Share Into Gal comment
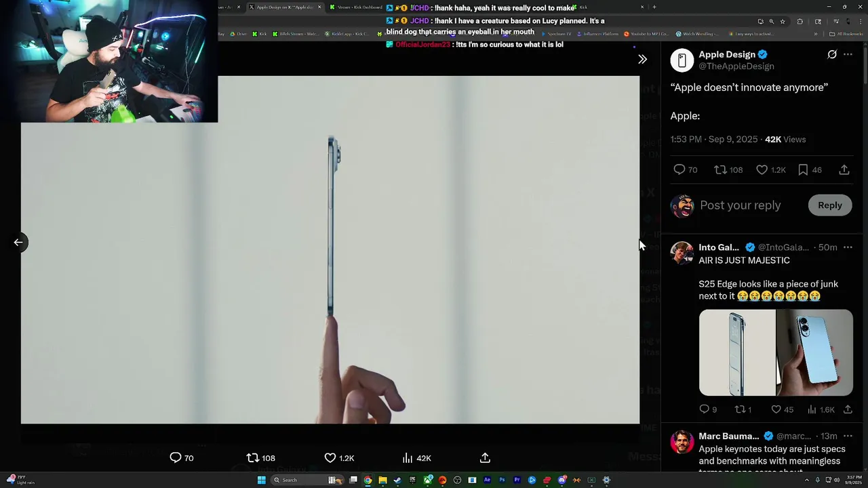Viewport: 868px width, 488px height. pyautogui.click(x=848, y=409)
